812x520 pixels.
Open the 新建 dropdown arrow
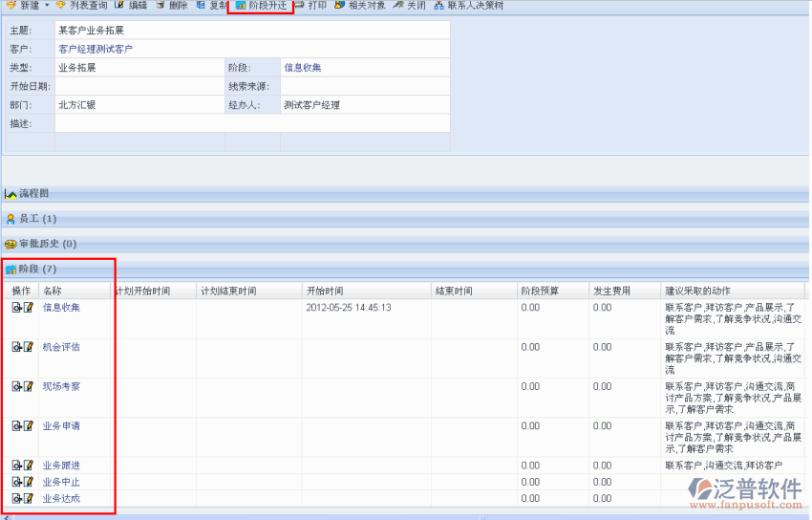tap(46, 6)
